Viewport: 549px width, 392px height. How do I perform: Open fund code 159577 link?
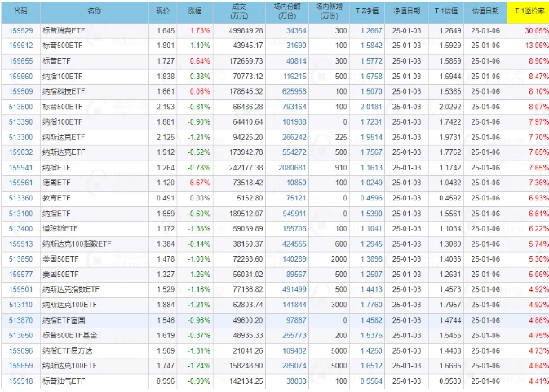point(20,275)
